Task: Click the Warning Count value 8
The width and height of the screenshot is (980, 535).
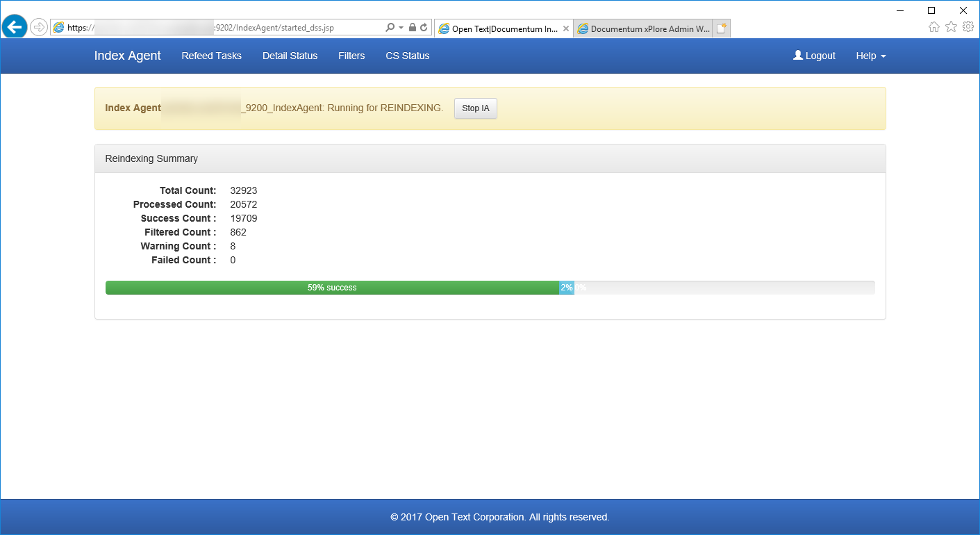Action: pos(233,246)
